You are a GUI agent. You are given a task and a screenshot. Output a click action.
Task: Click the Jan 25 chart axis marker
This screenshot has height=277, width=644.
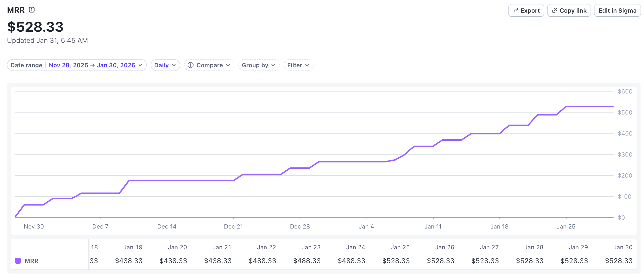pyautogui.click(x=566, y=227)
